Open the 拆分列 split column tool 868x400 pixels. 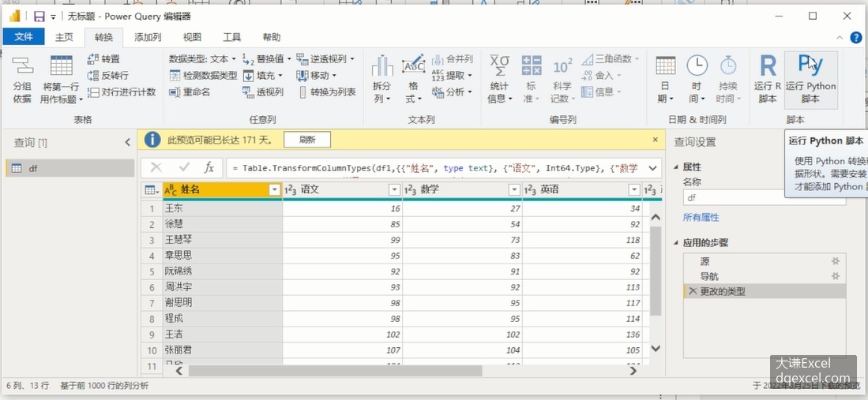click(x=381, y=80)
